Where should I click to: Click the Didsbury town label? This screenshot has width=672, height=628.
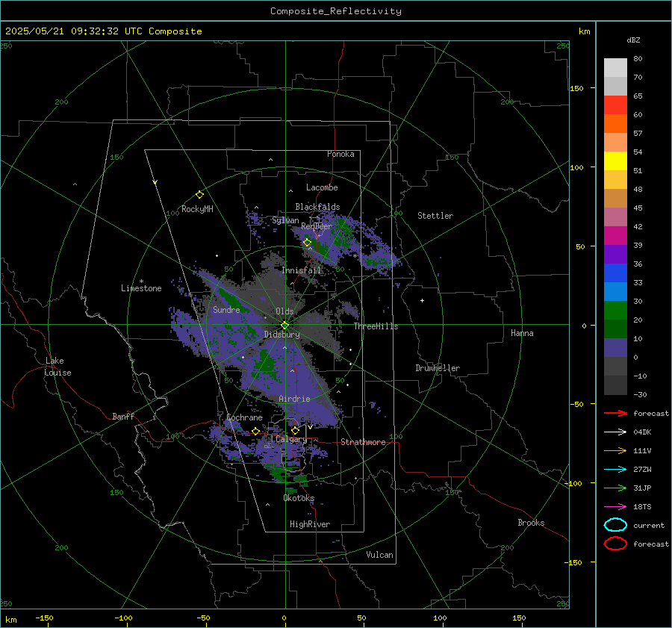click(282, 335)
